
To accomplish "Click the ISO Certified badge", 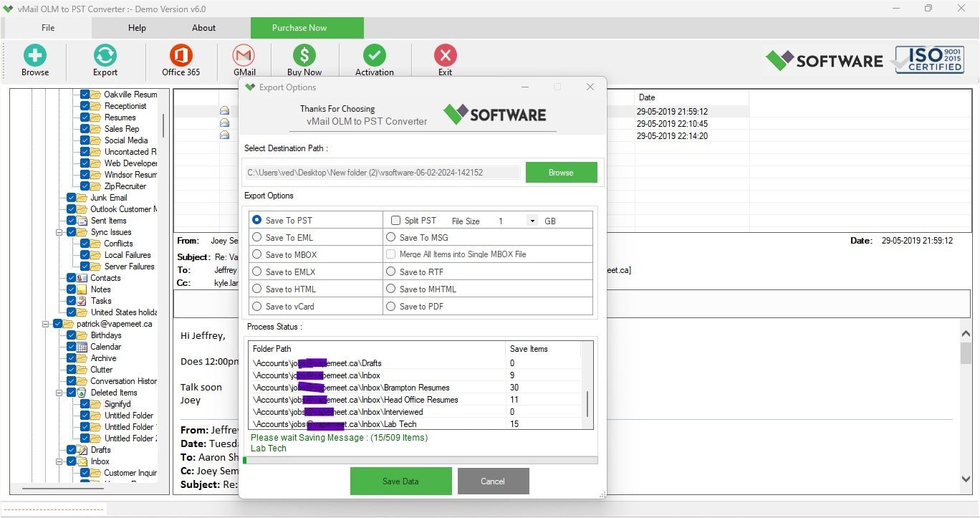I will tap(929, 59).
